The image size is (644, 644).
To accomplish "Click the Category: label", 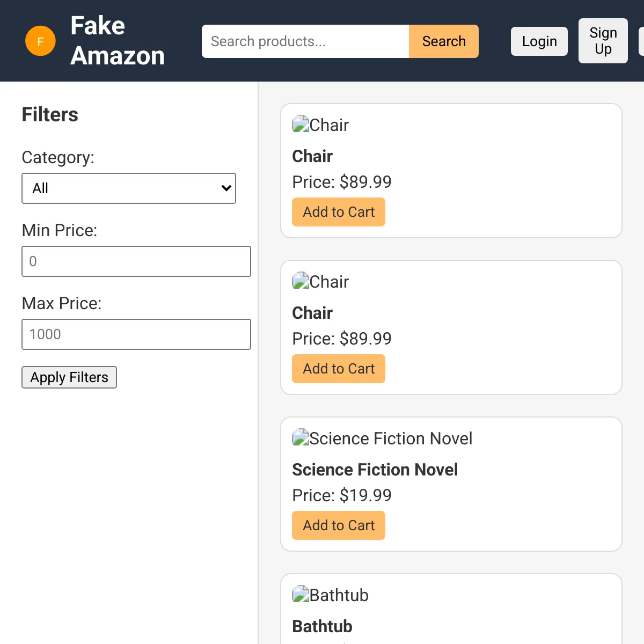I will pyautogui.click(x=58, y=157).
